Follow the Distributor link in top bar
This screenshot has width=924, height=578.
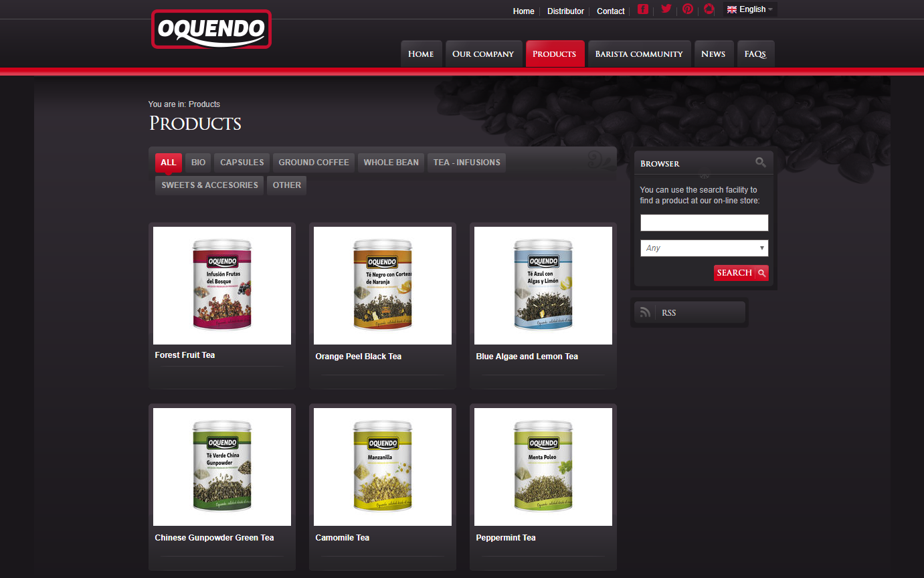pyautogui.click(x=565, y=11)
